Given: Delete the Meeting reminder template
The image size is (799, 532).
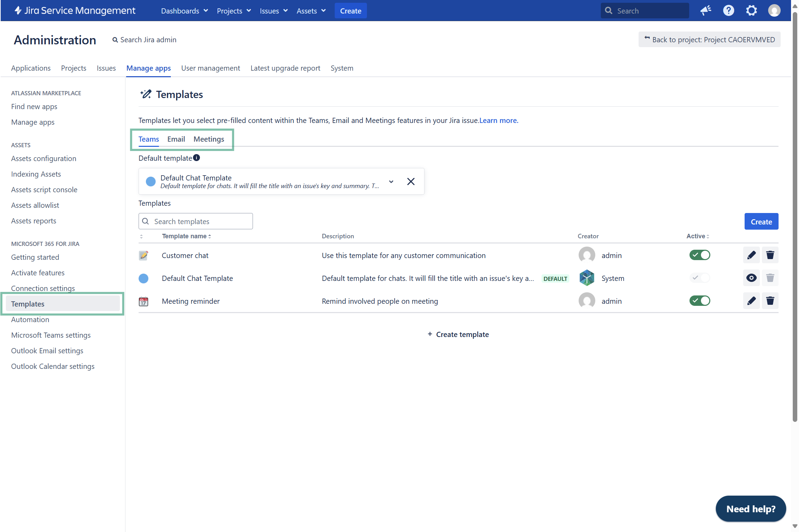Looking at the screenshot, I should (770, 301).
